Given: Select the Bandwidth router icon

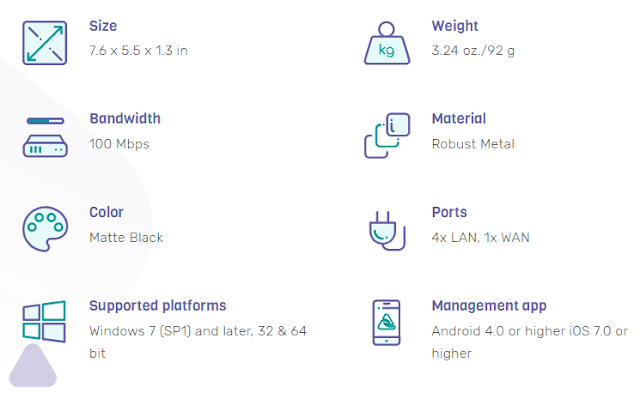Looking at the screenshot, I should [x=45, y=137].
